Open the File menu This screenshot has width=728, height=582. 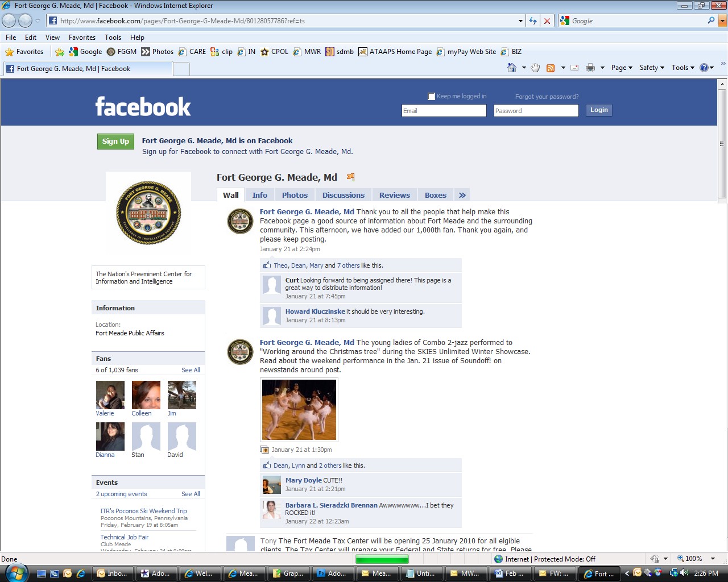click(x=11, y=38)
